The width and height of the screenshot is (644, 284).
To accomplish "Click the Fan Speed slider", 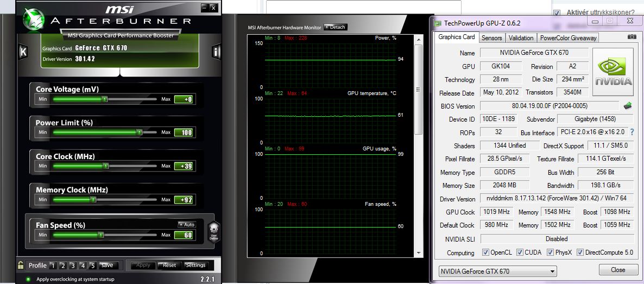I will pos(105,235).
